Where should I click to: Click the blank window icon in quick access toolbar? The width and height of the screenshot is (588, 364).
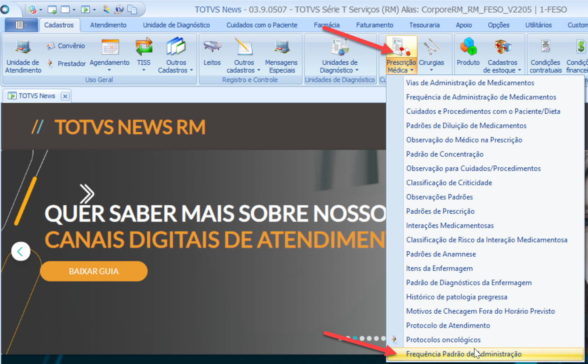coord(65,9)
